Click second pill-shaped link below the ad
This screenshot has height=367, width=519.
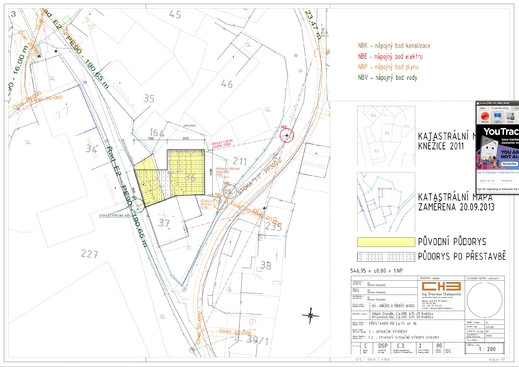click(506, 180)
